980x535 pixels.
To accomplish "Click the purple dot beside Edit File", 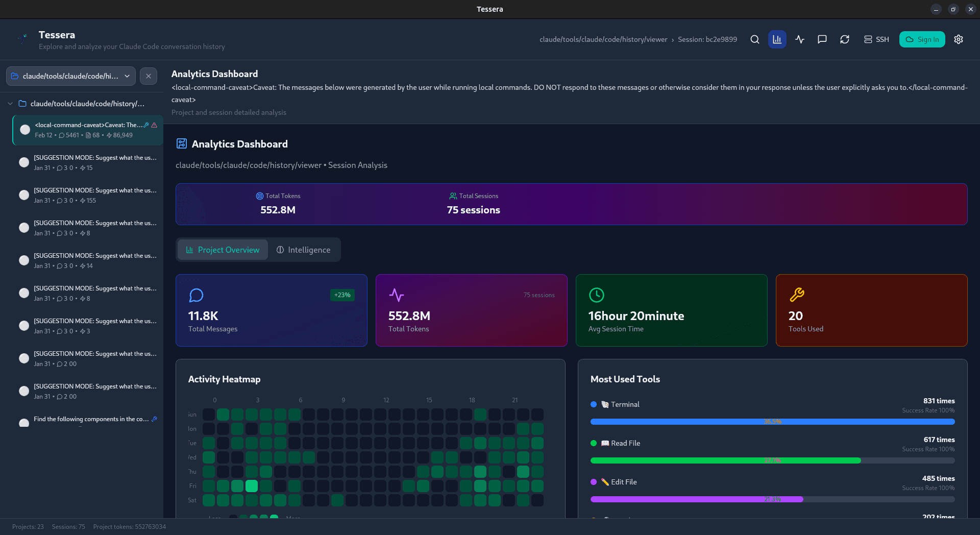I will point(594,482).
